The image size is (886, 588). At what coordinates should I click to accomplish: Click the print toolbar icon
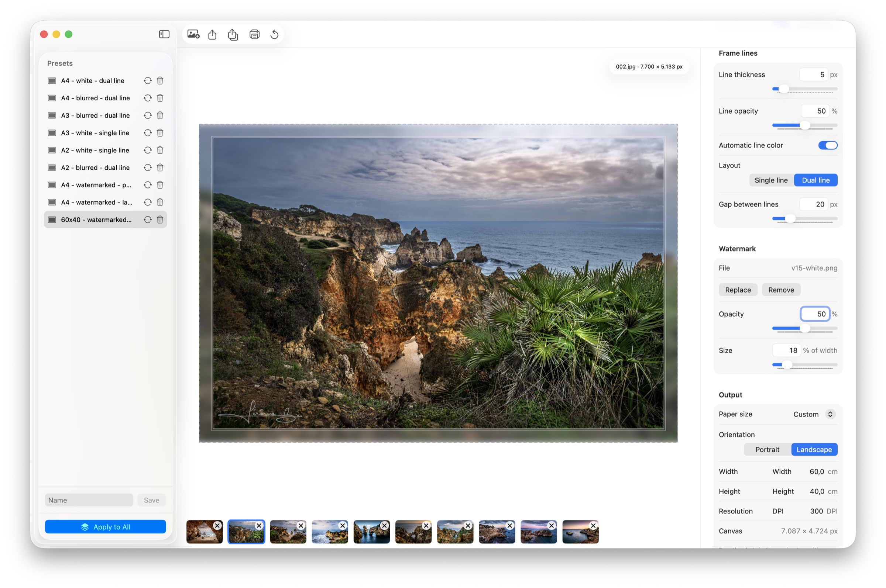tap(254, 35)
